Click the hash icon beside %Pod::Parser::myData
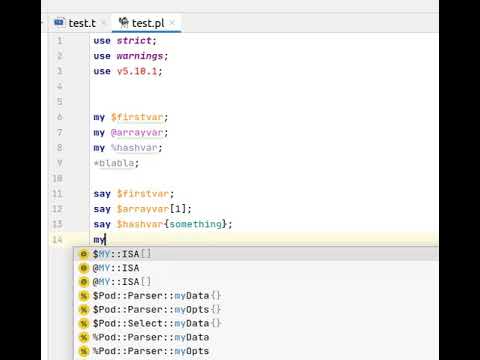Image resolution: width=480 pixels, height=360 pixels. click(84, 337)
